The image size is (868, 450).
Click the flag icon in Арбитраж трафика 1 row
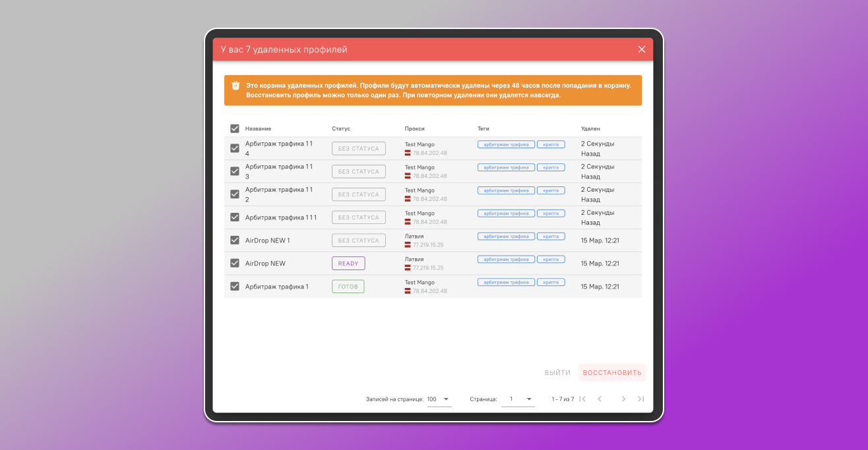coord(408,291)
